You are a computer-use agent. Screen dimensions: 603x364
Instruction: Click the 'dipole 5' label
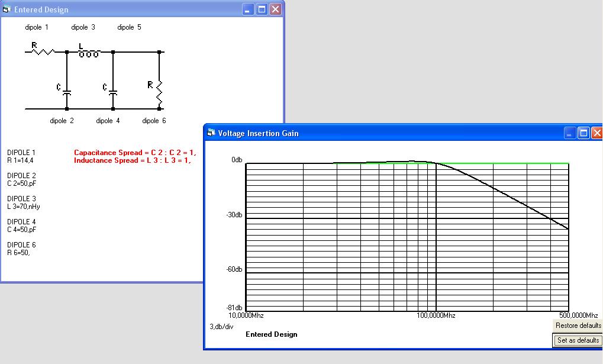129,27
